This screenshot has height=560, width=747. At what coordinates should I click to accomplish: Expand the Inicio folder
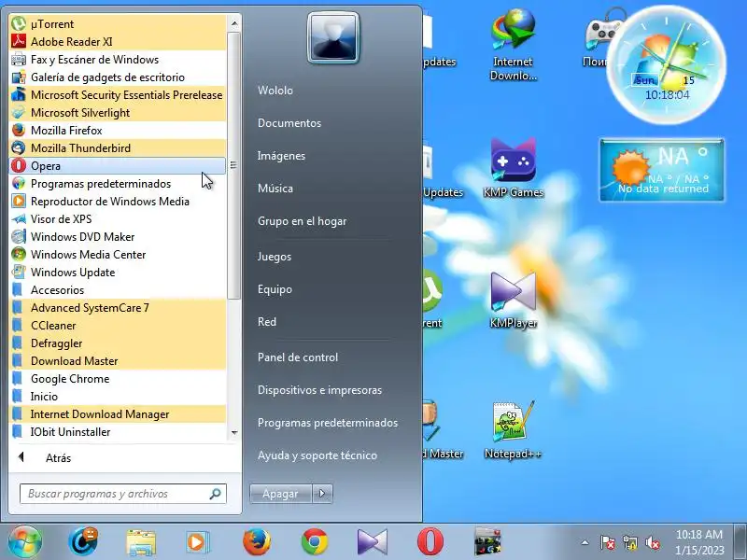point(118,396)
